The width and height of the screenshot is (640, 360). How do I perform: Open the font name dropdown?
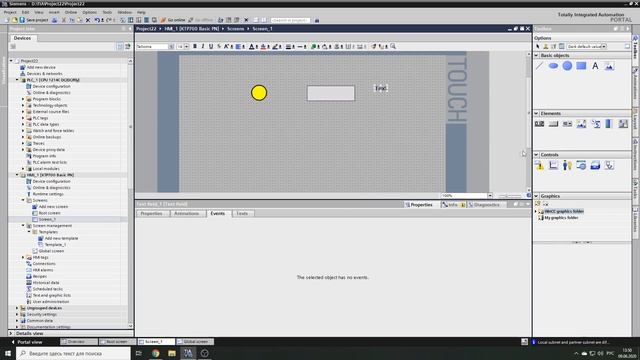point(171,47)
